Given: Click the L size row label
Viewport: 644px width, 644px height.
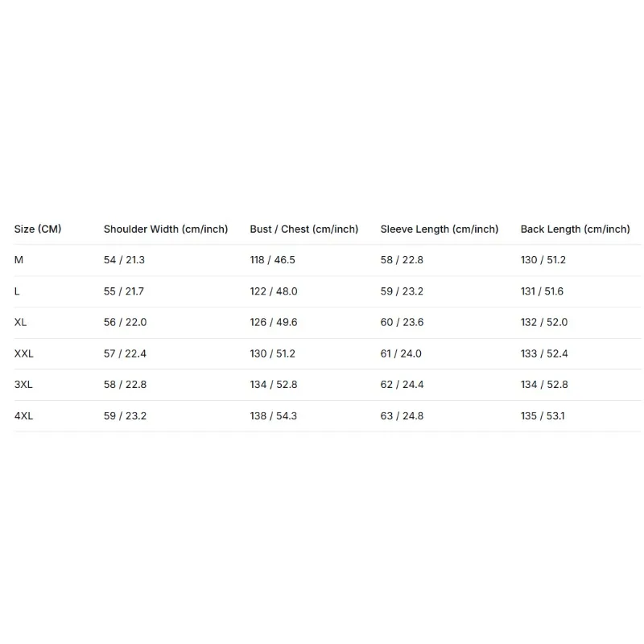Looking at the screenshot, I should click(x=17, y=291).
